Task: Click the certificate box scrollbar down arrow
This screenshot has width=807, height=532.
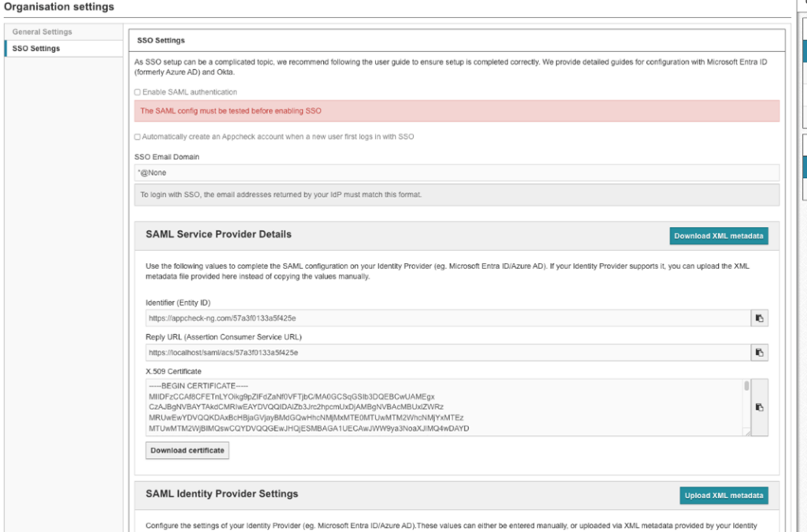Action: tap(746, 431)
